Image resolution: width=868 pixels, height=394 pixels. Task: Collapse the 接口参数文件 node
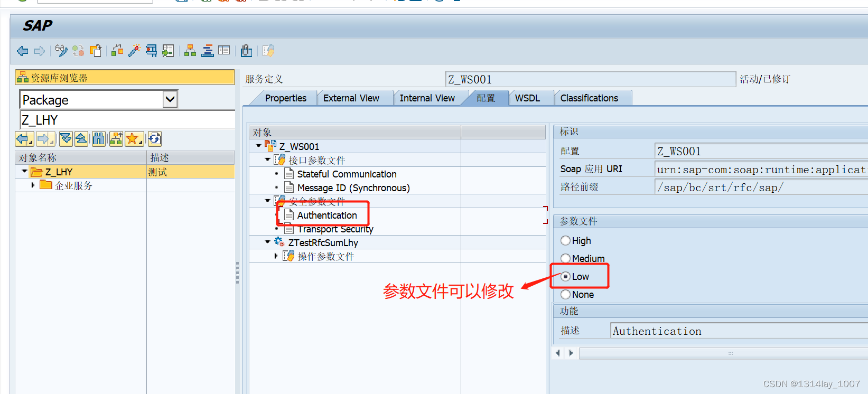[x=267, y=160]
